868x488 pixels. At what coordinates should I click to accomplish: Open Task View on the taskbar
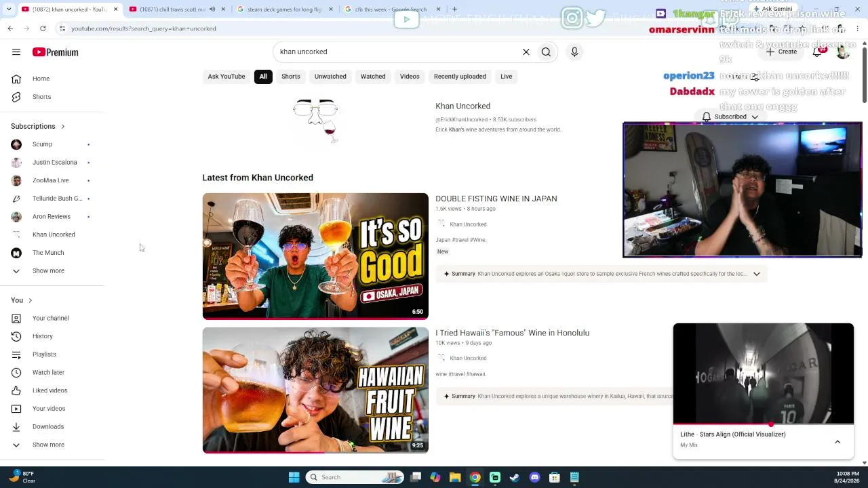pos(416,477)
